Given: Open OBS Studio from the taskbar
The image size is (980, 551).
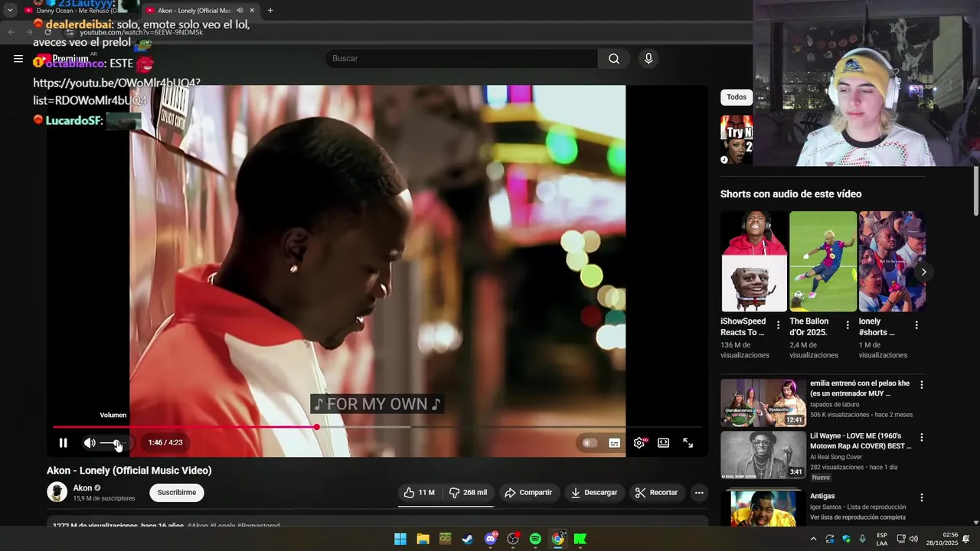Looking at the screenshot, I should [x=513, y=539].
